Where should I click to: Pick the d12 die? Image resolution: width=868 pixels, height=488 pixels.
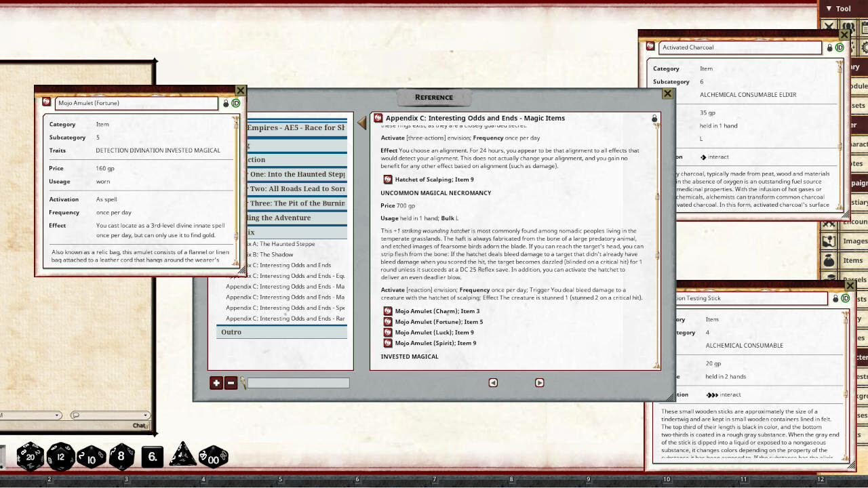(x=60, y=456)
